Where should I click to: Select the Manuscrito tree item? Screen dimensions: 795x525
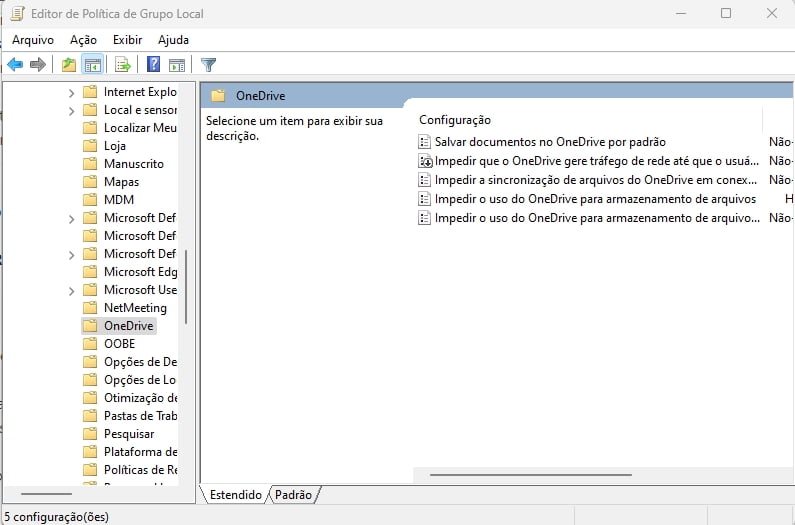click(134, 164)
